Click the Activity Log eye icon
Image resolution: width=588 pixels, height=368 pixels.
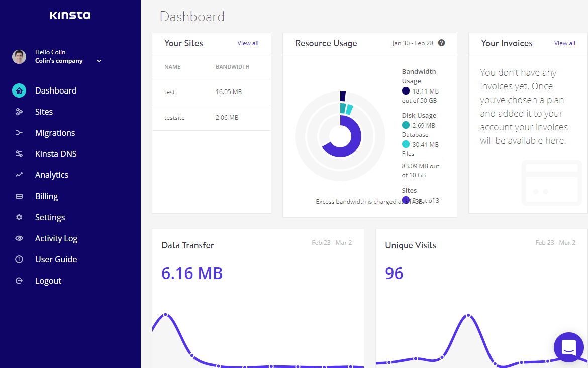pos(19,238)
